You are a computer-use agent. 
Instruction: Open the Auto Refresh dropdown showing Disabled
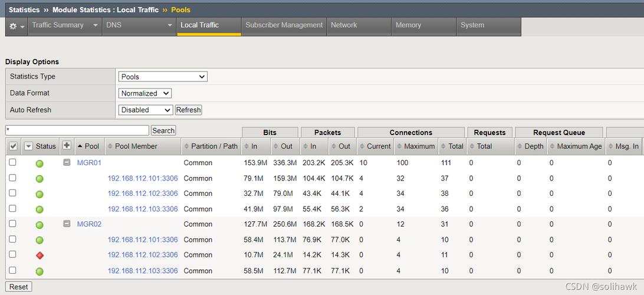click(146, 110)
